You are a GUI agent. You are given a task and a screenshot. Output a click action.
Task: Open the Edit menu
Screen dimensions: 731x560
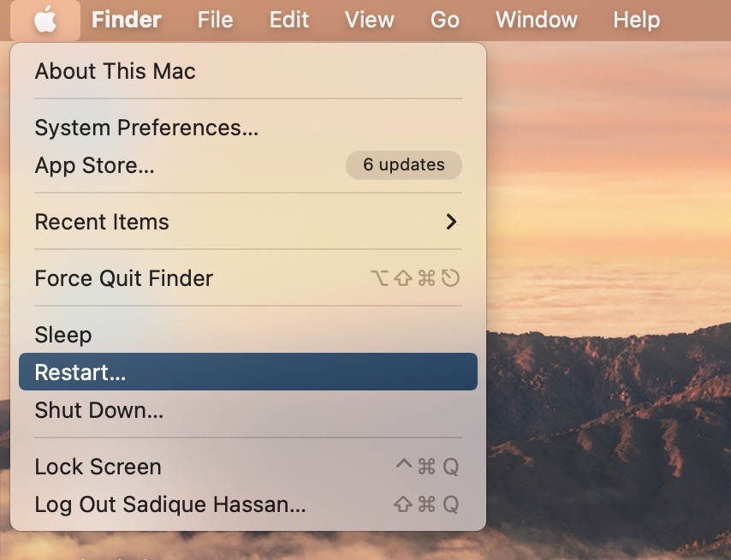pyautogui.click(x=288, y=20)
